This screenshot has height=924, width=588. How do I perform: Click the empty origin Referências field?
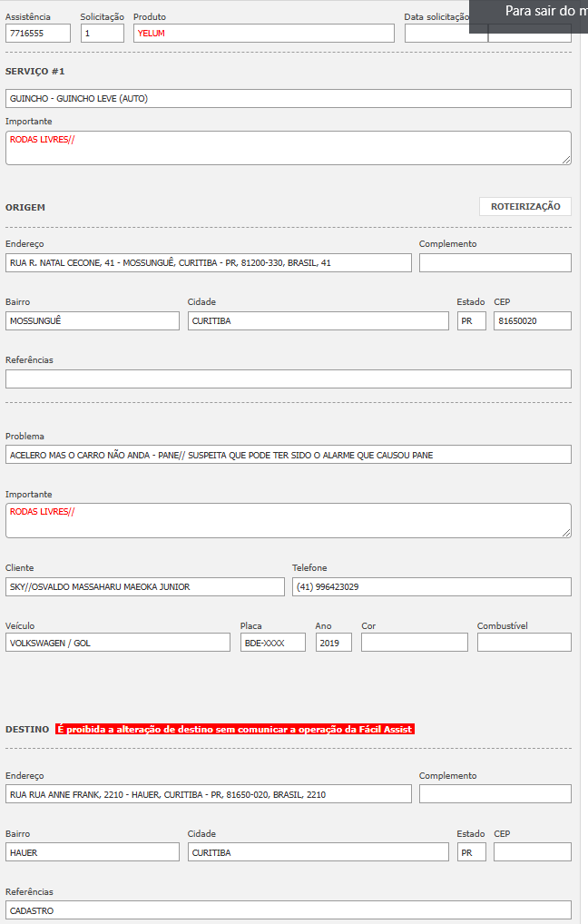[x=288, y=379]
